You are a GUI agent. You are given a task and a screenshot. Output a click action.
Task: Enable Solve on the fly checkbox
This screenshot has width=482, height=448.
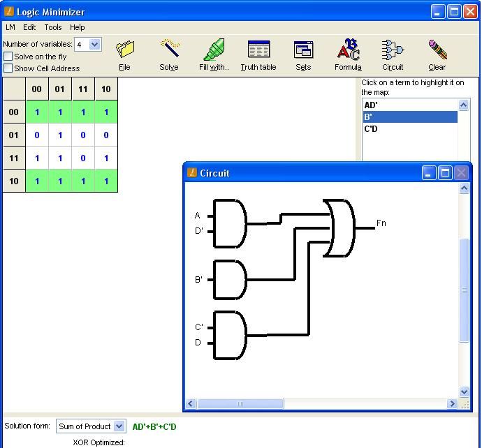8,57
